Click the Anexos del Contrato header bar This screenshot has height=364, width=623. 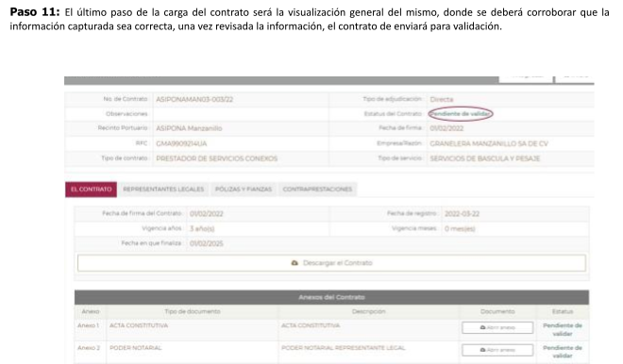tap(331, 297)
